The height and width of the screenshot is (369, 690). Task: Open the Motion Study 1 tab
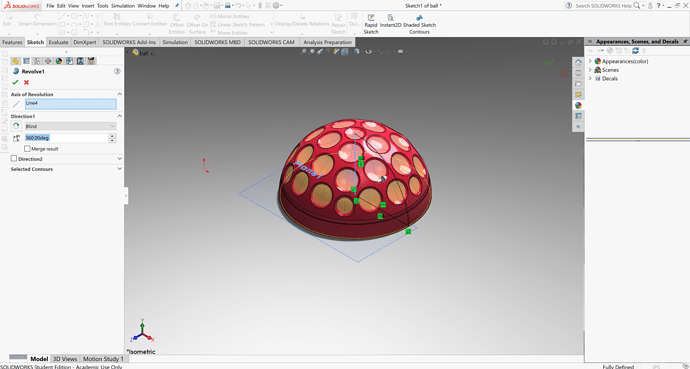(x=103, y=359)
